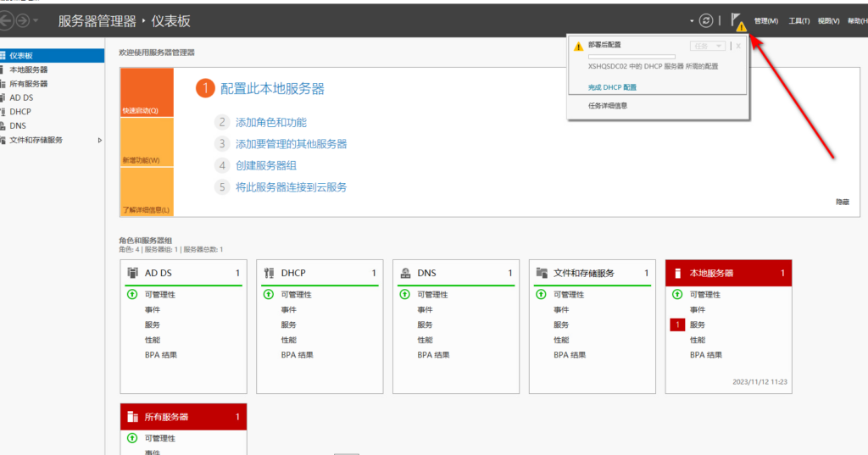The width and height of the screenshot is (868, 455).
Task: Click the 了解详细信息(L) tile
Action: (x=147, y=191)
